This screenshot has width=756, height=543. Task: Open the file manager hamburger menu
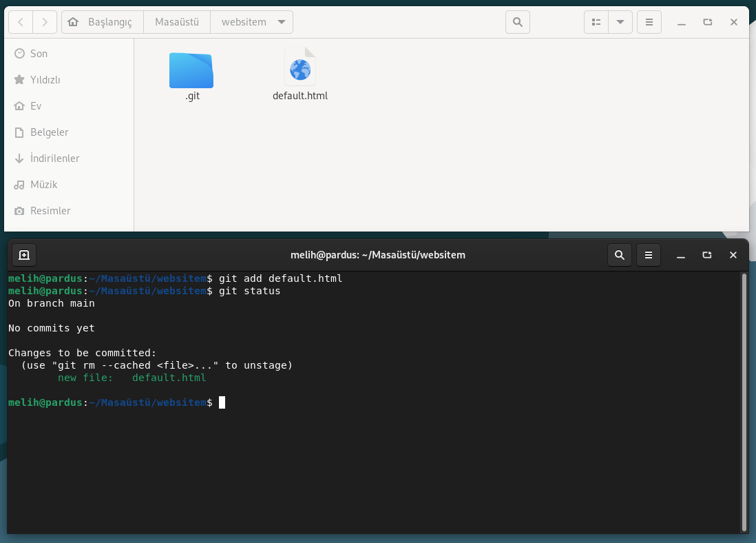click(x=649, y=22)
